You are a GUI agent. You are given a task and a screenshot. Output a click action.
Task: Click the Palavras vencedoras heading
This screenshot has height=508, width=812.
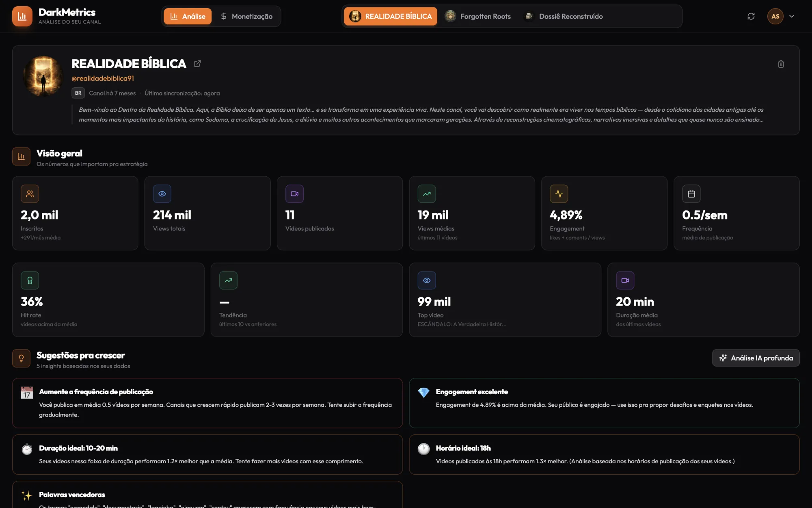pyautogui.click(x=72, y=495)
